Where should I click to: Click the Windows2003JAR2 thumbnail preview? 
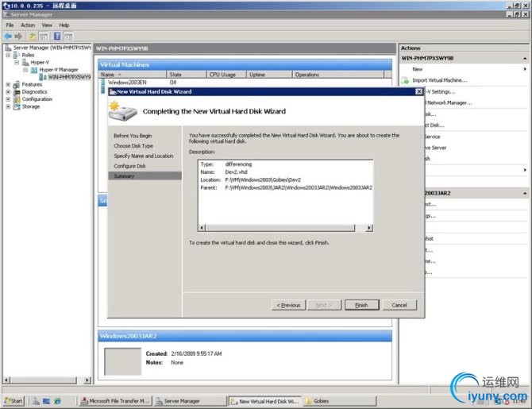click(122, 362)
